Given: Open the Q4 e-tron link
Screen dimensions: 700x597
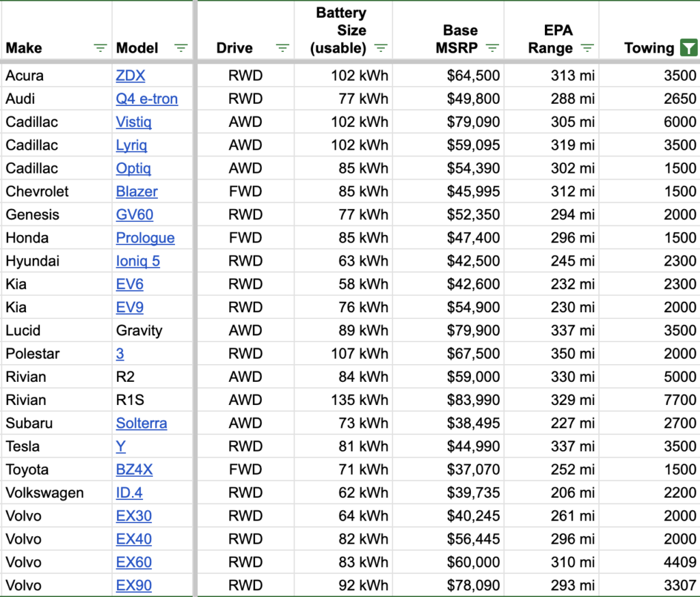Looking at the screenshot, I should point(147,98).
